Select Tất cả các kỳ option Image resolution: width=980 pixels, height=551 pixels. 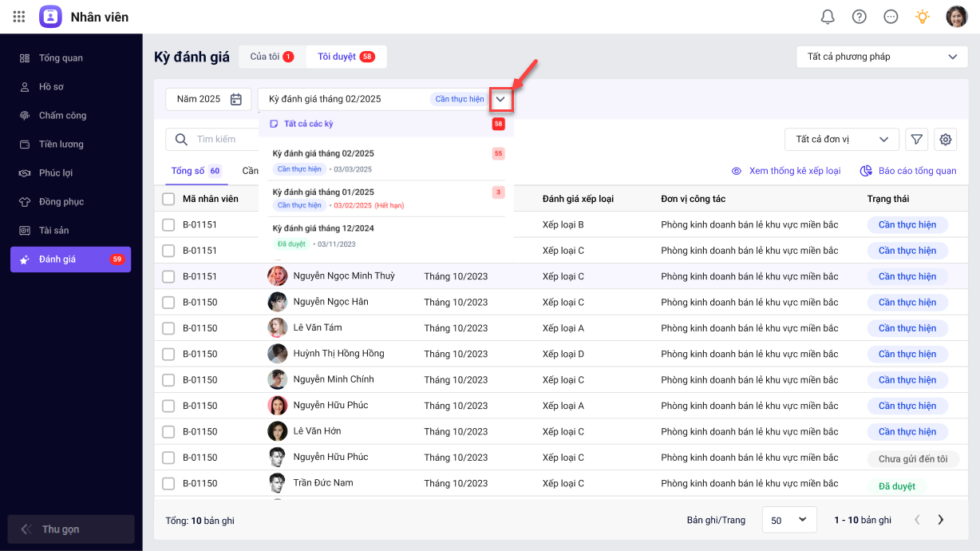386,124
